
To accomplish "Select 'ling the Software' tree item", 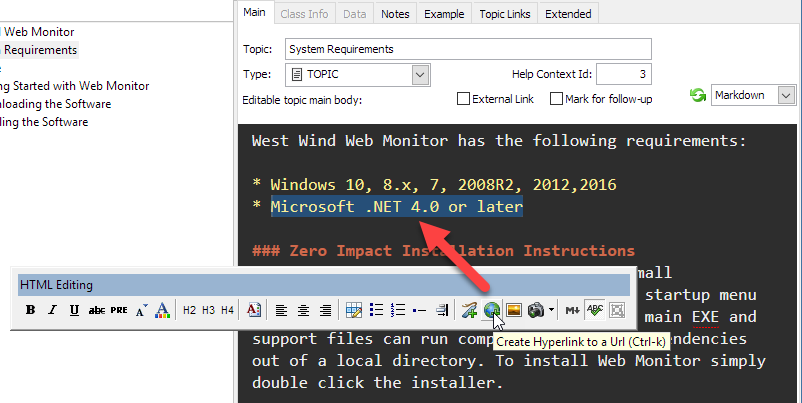I will pos(44,122).
